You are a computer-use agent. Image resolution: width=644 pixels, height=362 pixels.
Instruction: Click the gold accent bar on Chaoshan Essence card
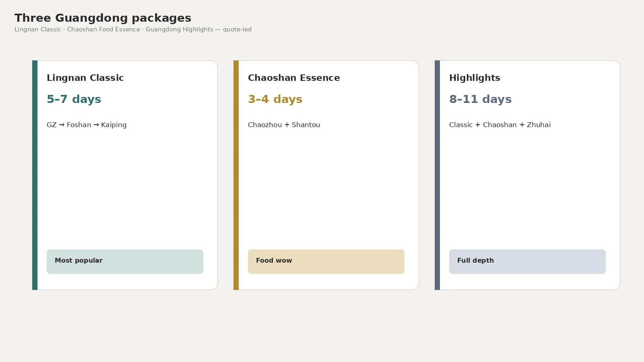236,175
